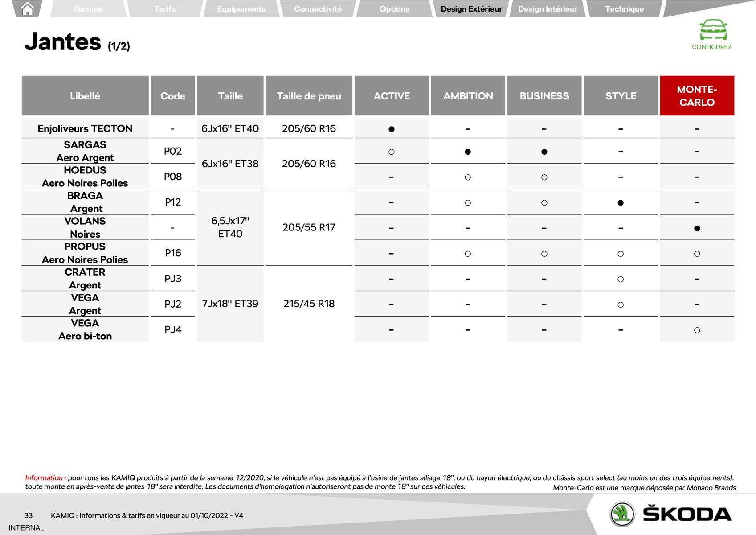
Task: Click the Taille column header
Action: coord(230,96)
